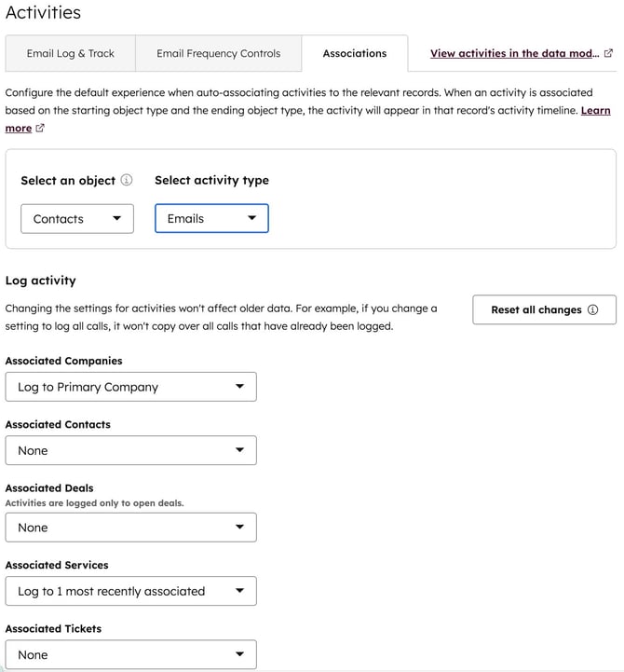The width and height of the screenshot is (624, 672).
Task: Click the Log activity section heading
Action: point(41,281)
